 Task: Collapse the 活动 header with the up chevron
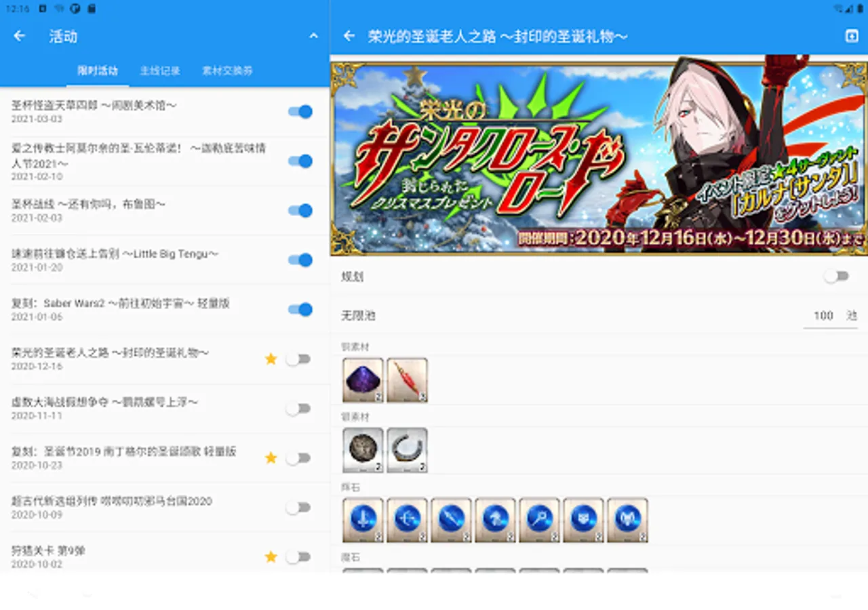(313, 36)
